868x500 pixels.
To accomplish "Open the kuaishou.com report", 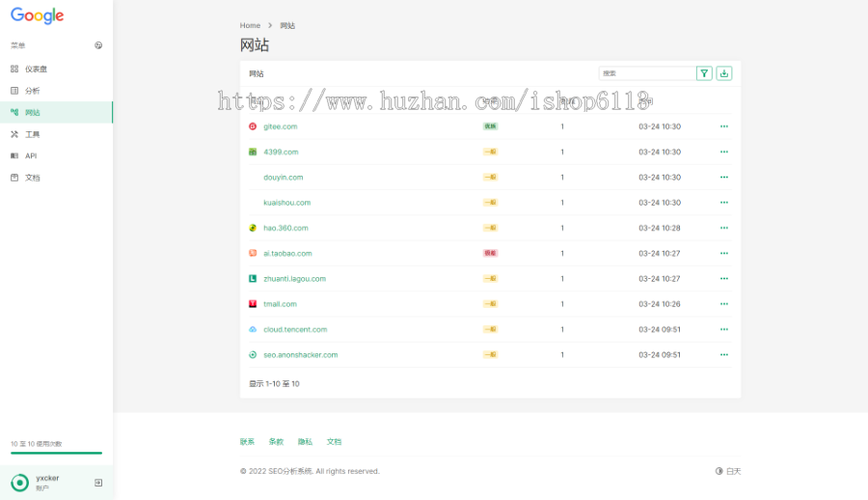I will (x=286, y=203).
